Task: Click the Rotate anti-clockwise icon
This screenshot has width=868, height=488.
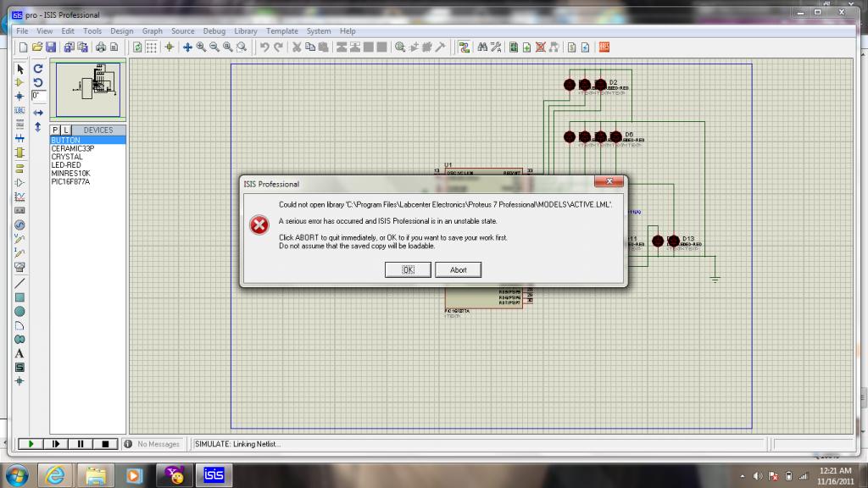Action: [38, 82]
